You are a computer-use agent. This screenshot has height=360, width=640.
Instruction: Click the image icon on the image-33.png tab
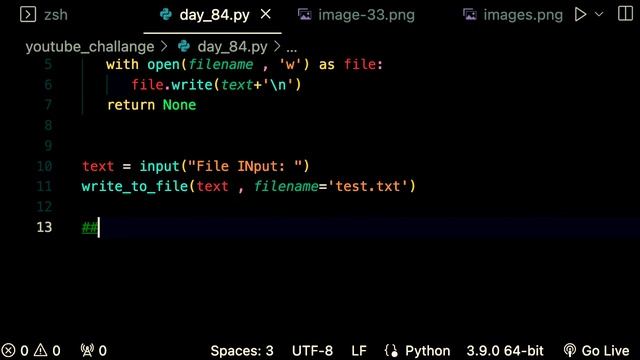pyautogui.click(x=304, y=15)
